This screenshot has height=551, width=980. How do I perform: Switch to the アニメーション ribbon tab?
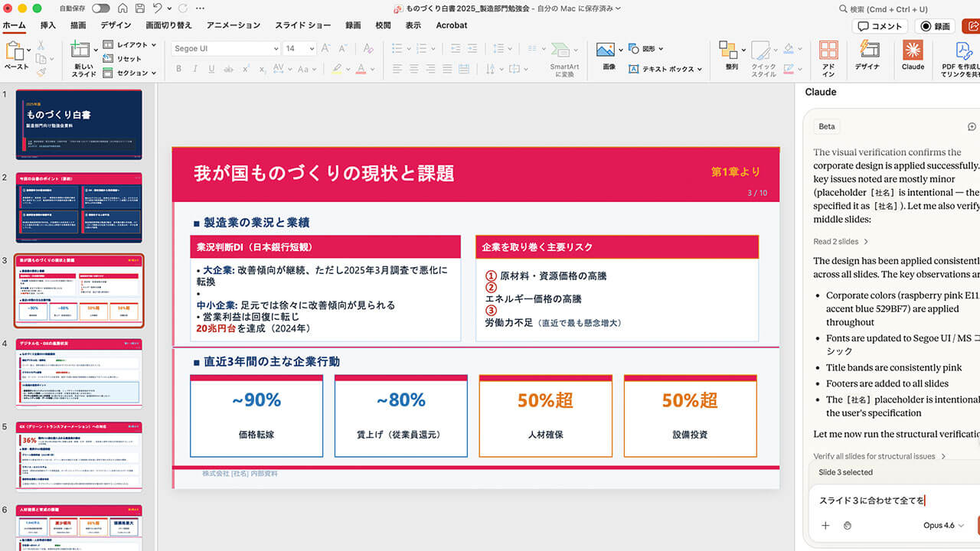(x=234, y=25)
